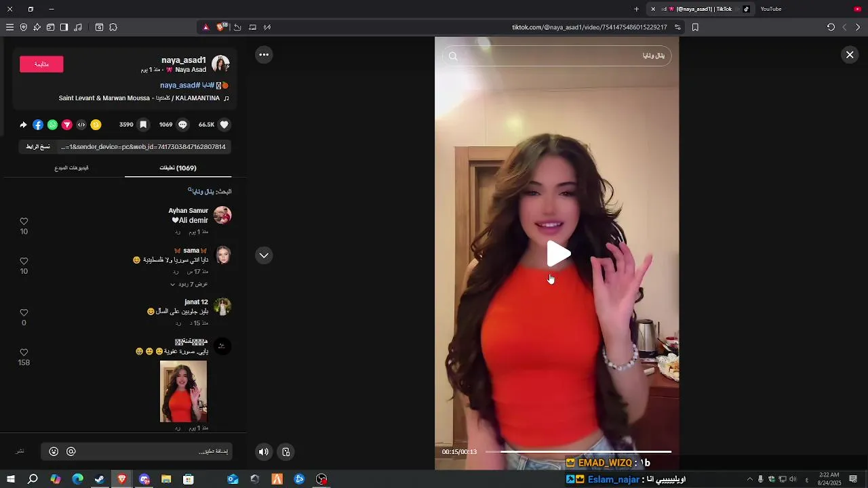Click the video progress bar
Screen dimensions: 868x488
(578, 451)
